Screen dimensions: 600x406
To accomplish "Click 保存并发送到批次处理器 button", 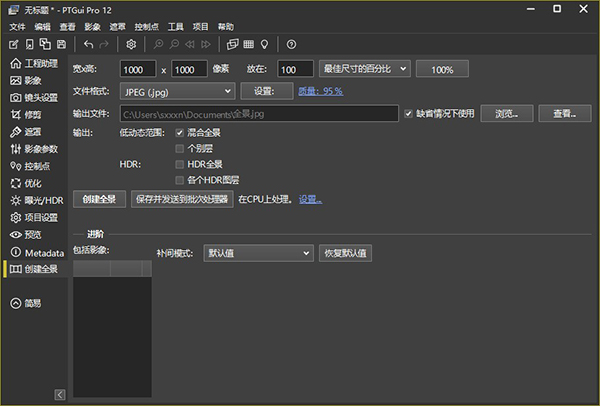I will [x=182, y=199].
